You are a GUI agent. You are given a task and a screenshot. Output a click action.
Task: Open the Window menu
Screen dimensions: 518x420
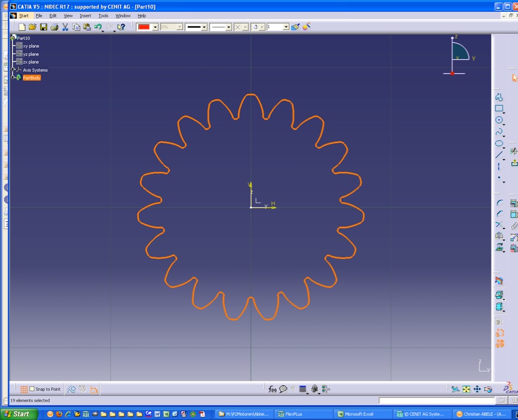pos(123,16)
